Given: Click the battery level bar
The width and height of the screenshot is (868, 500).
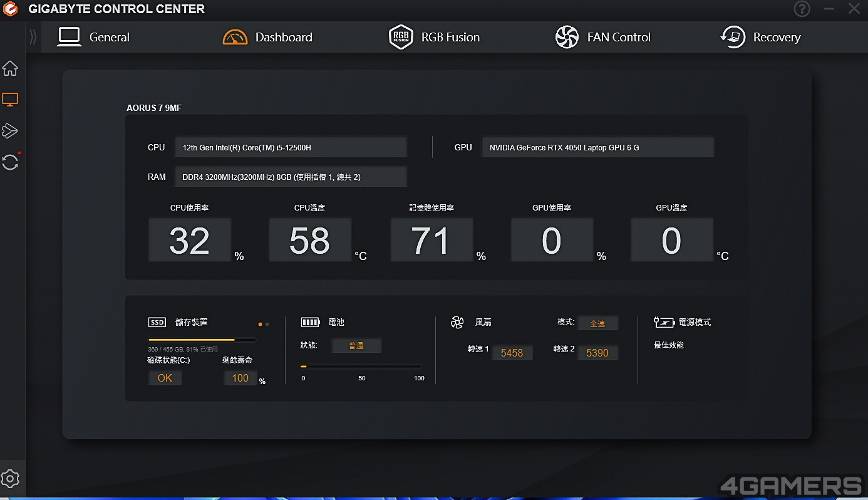Looking at the screenshot, I should 361,367.
